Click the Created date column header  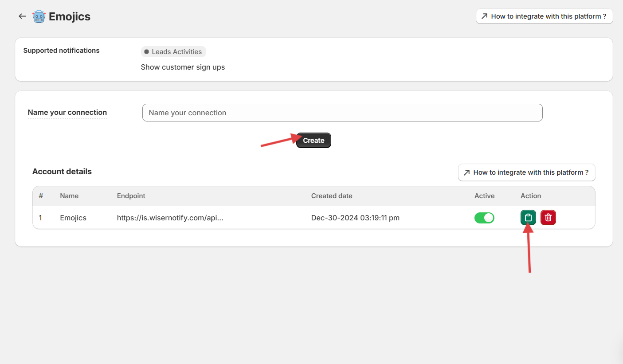pos(332,196)
